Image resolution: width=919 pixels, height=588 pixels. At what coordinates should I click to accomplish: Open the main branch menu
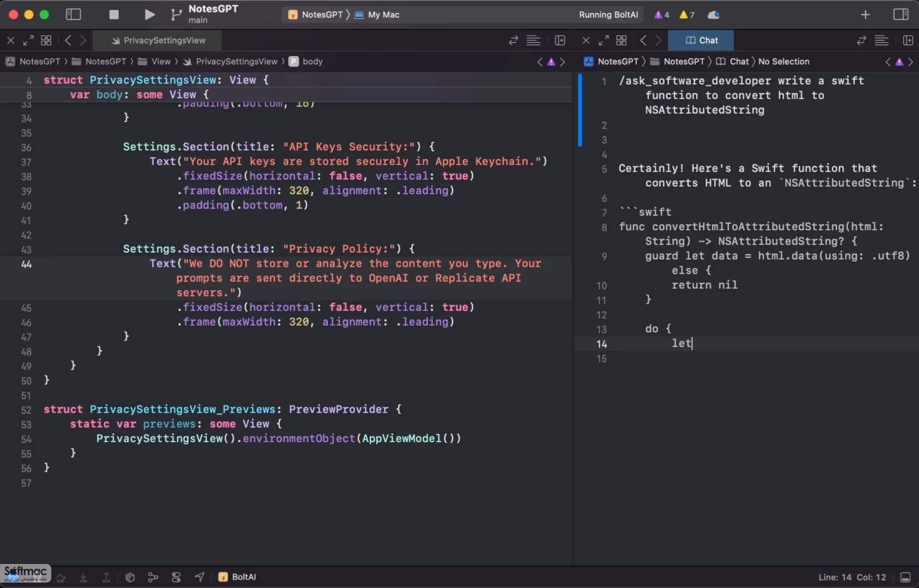pos(198,20)
